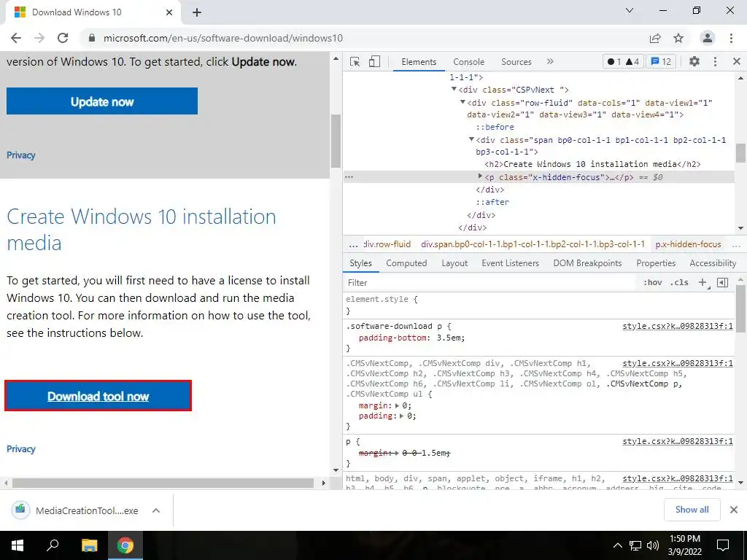Toggle the :hov element state panel
747x560 pixels.
click(x=653, y=282)
